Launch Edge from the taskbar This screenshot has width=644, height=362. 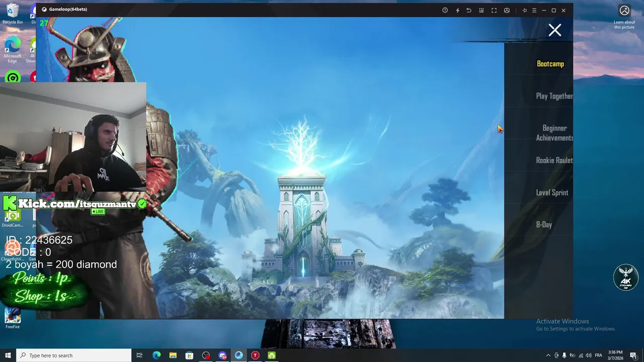(156, 355)
